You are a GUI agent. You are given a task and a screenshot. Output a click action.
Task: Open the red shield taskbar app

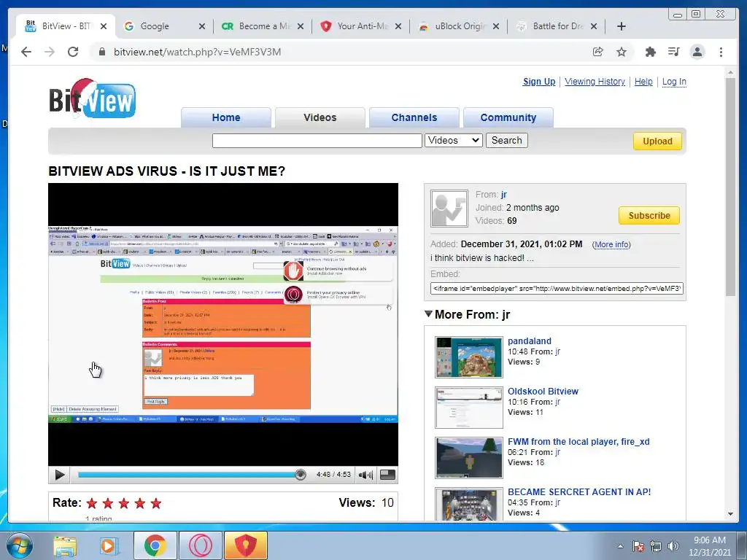coord(245,545)
